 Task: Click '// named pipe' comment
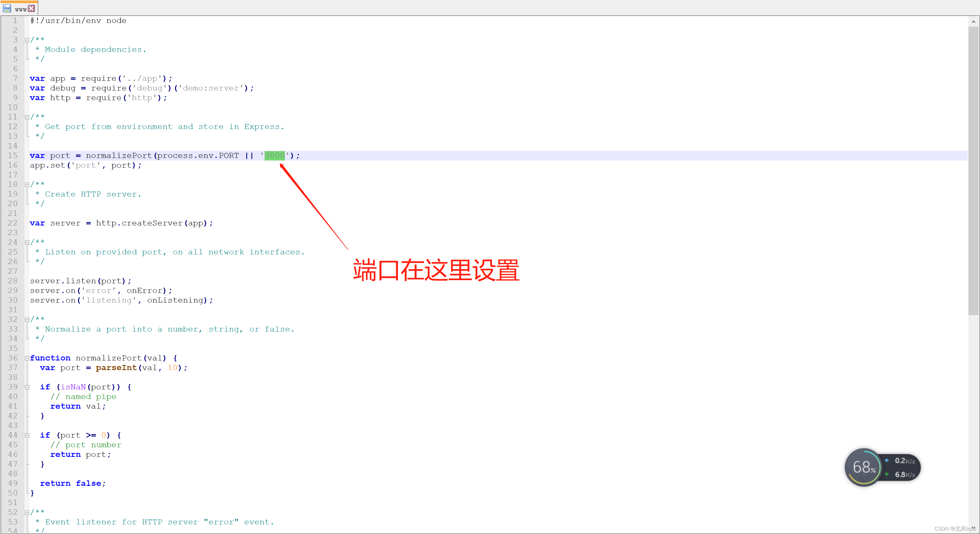point(83,397)
